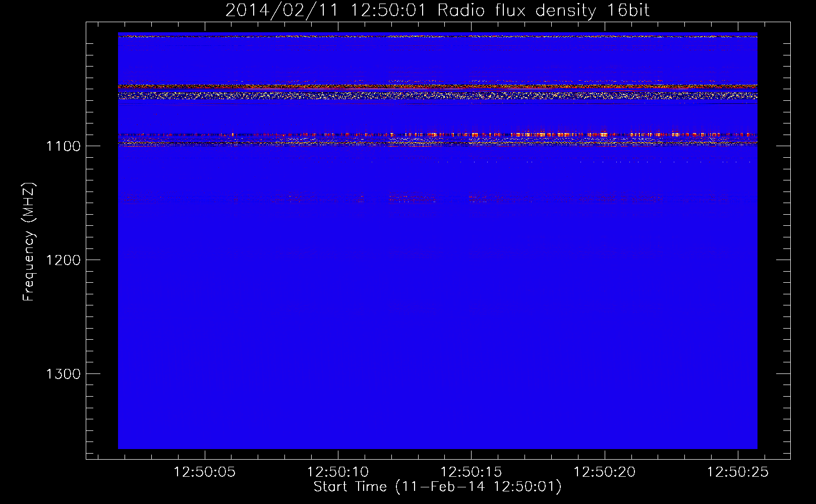Click the "12:50:15" time tick label

471,472
